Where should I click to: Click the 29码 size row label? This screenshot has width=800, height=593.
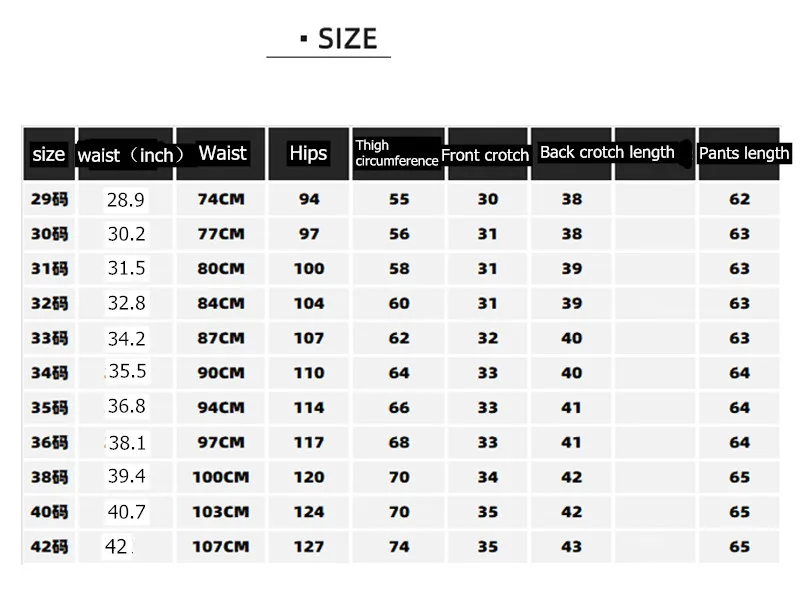49,199
